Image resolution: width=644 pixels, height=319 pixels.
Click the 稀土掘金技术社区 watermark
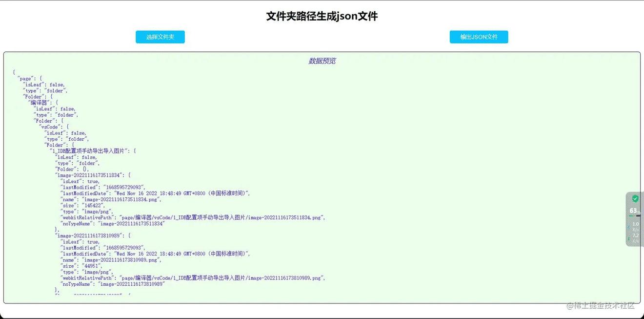tap(601, 305)
